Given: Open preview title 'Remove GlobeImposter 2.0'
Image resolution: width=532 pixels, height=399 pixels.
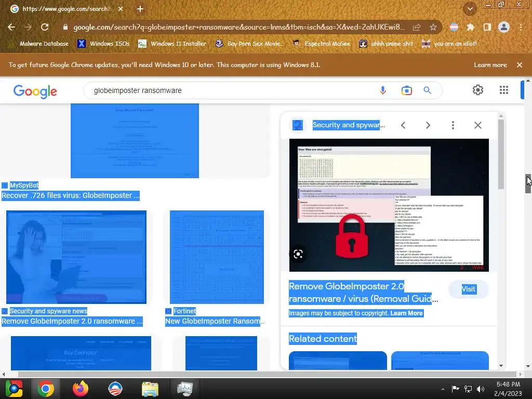Looking at the screenshot, I should (363, 292).
